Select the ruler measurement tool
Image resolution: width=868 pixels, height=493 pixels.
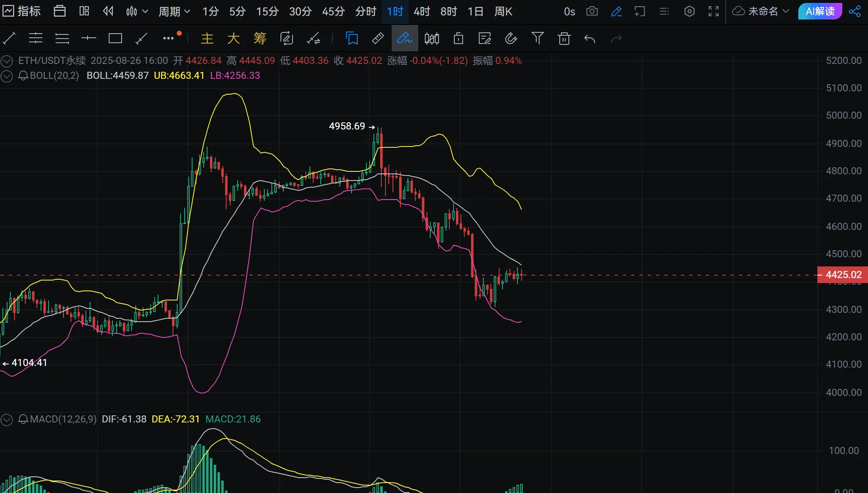(x=378, y=39)
